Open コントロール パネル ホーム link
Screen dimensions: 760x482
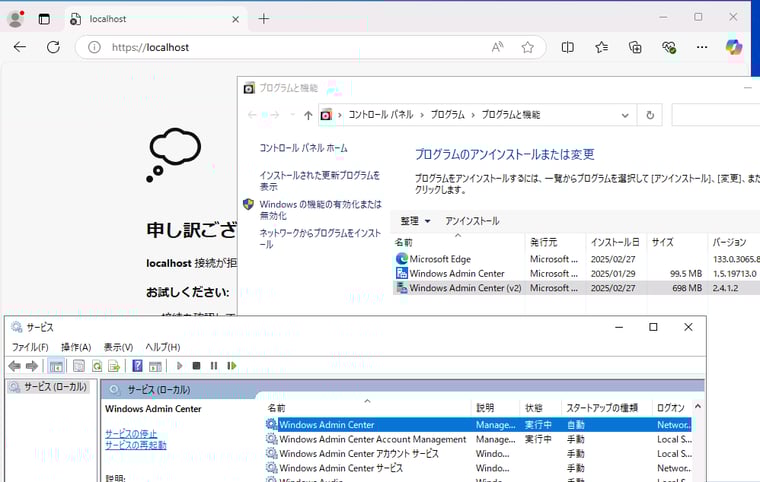303,148
